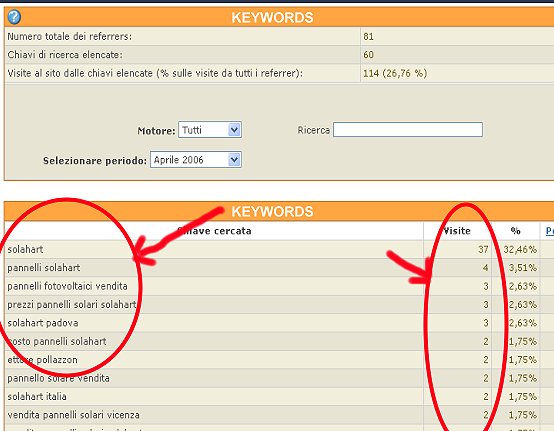The height and width of the screenshot is (431, 554).
Task: Select the Visite column header
Action: (457, 231)
